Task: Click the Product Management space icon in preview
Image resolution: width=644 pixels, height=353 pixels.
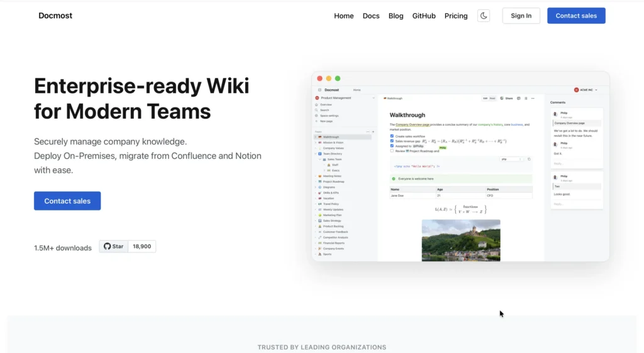Action: (317, 98)
